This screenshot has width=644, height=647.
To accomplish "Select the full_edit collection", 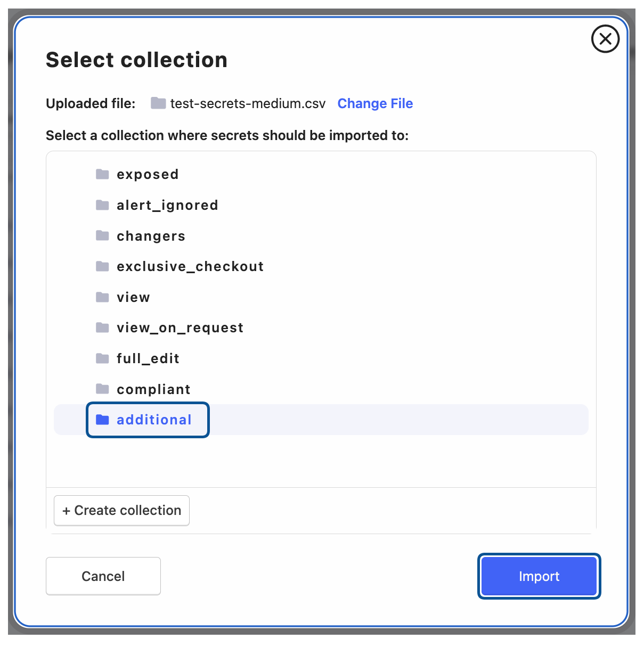I will point(148,358).
